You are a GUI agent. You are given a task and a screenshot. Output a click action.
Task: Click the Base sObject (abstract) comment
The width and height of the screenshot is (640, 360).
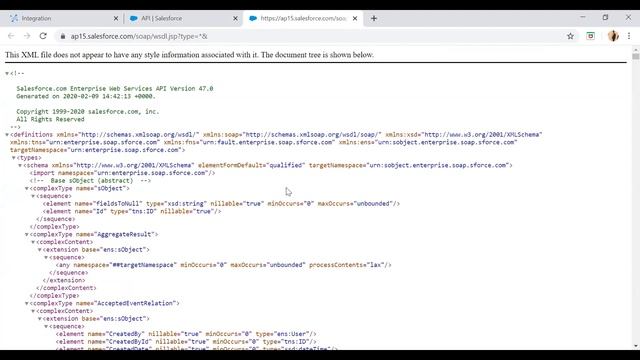(x=90, y=181)
